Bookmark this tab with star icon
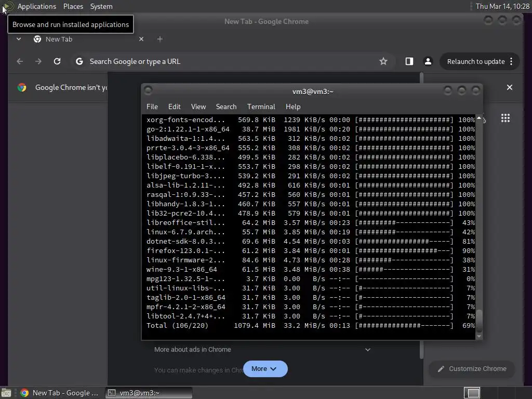Viewport: 532px width, 399px height. click(x=383, y=61)
